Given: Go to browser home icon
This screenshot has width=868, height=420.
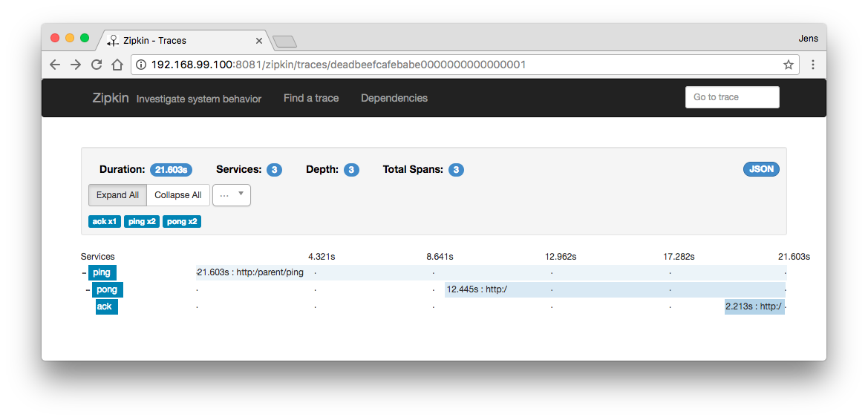Looking at the screenshot, I should pos(117,65).
